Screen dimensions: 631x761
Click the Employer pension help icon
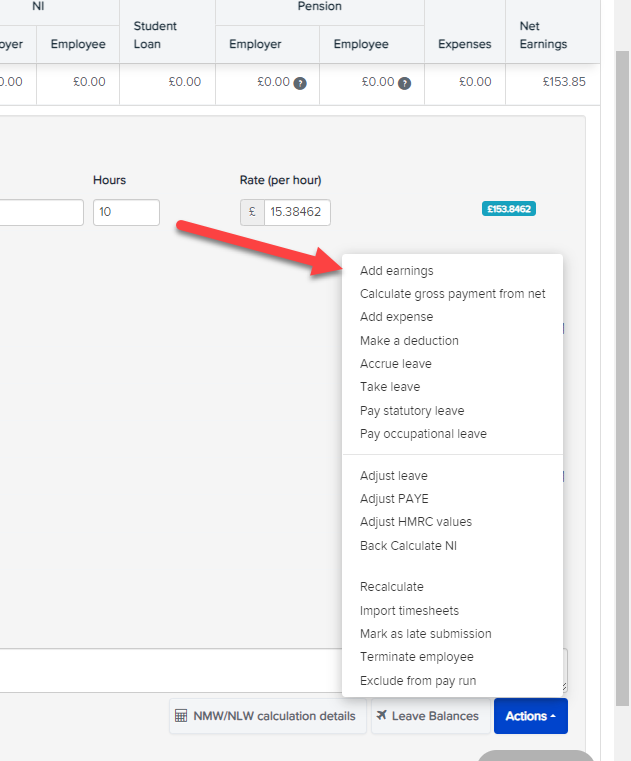click(x=299, y=83)
